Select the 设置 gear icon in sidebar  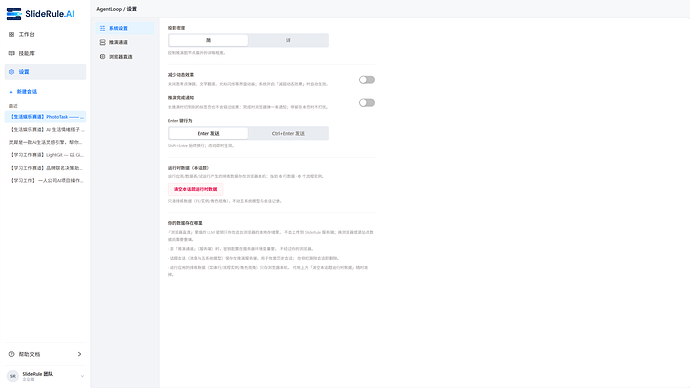click(x=11, y=72)
